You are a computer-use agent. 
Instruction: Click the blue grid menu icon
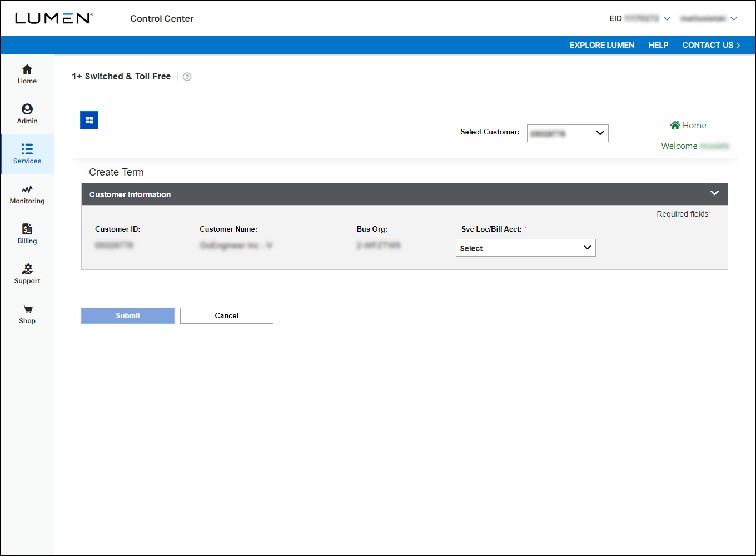point(89,120)
